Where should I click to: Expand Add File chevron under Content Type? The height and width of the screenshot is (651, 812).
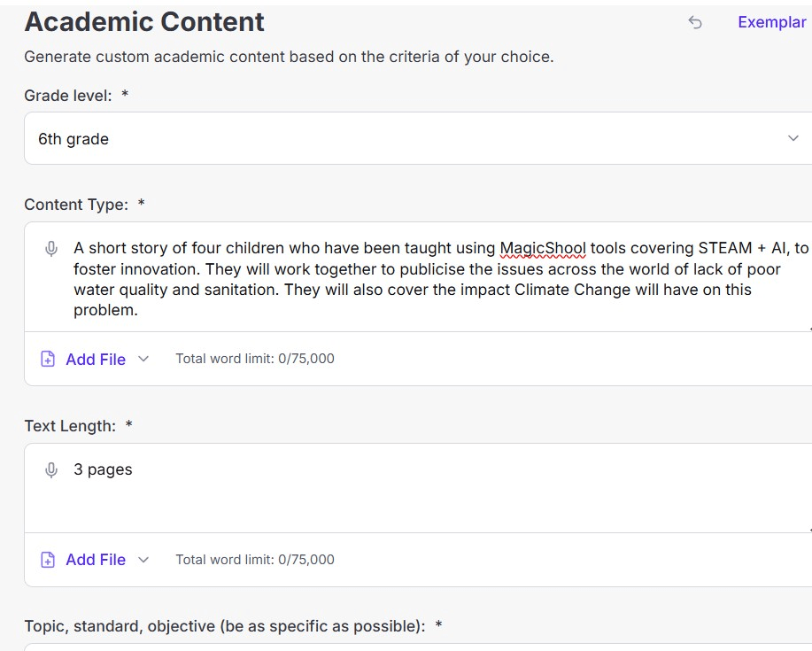tap(143, 360)
